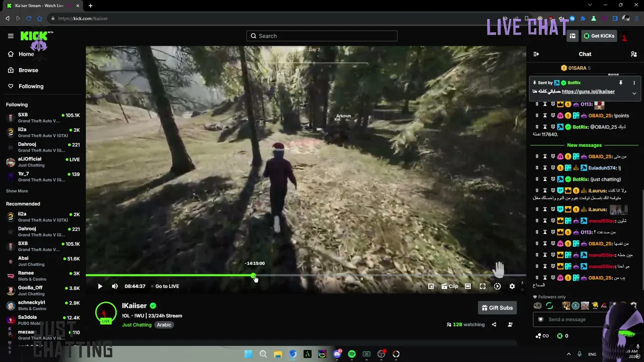Viewport: 644px width, 362px height.
Task: Open Ramee recommended channel
Action: click(x=43, y=276)
